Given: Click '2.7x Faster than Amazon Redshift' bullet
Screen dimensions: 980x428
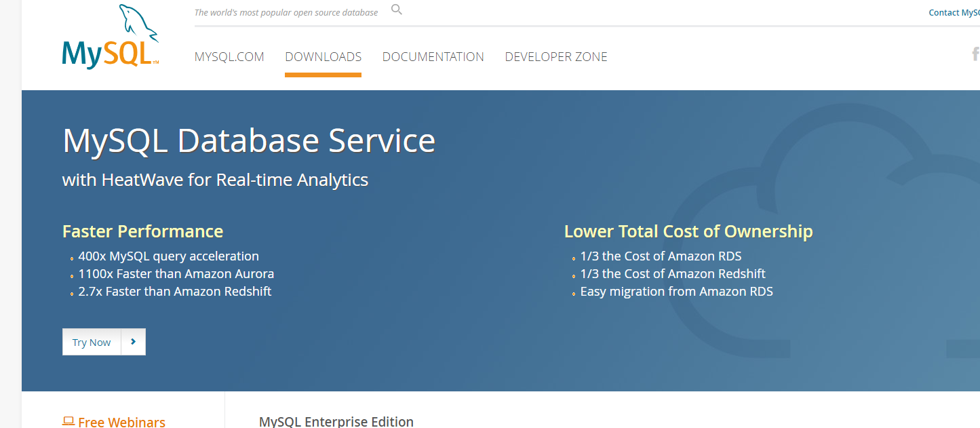Looking at the screenshot, I should coord(174,292).
